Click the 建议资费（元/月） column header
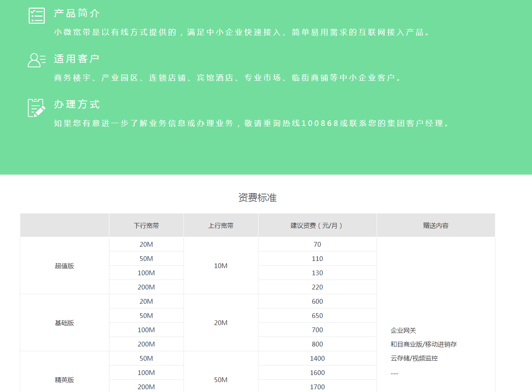Screen dimensions: 532x392 coord(317,226)
